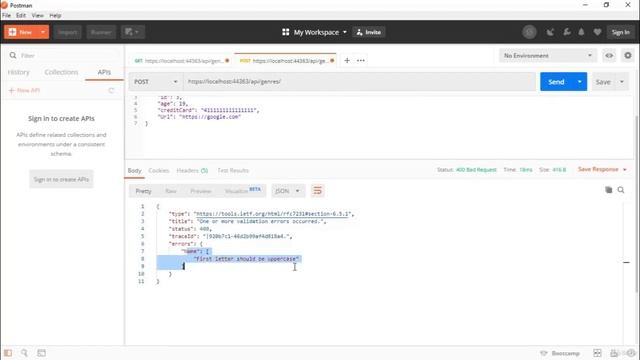This screenshot has height=360, width=640.
Task: Toggle the orange line wrap icon
Action: [x=317, y=191]
